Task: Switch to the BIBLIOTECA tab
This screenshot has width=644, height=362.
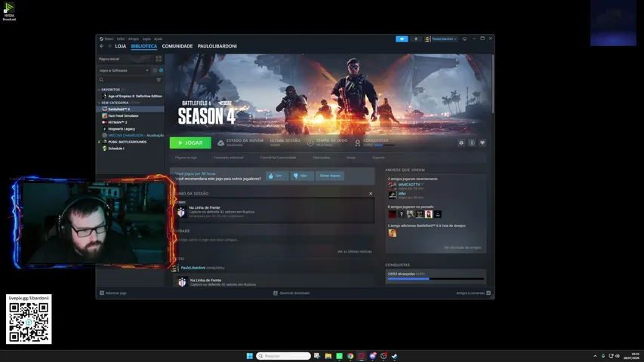Action: (x=143, y=46)
